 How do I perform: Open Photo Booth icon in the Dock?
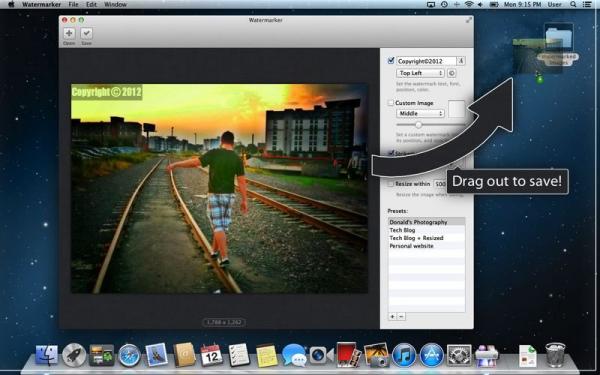(348, 355)
